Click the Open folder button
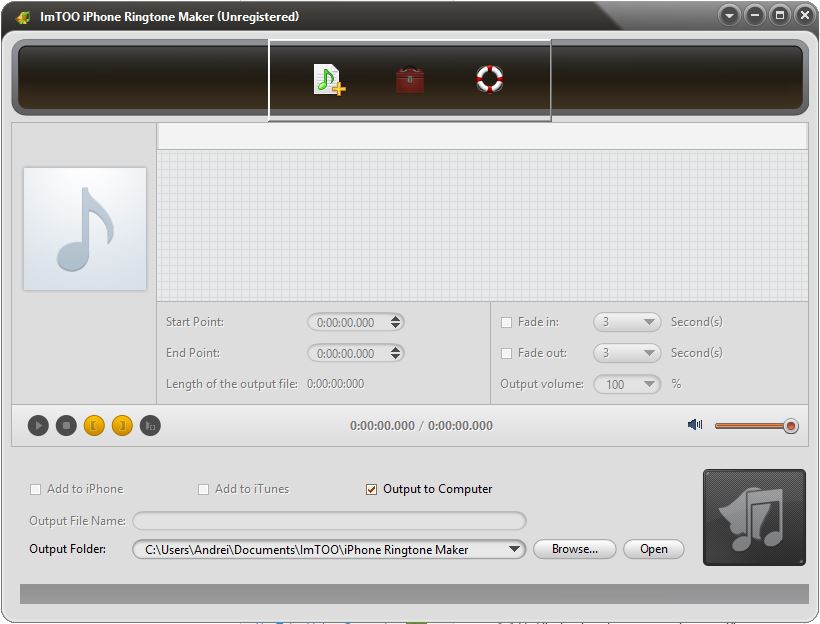 point(653,549)
